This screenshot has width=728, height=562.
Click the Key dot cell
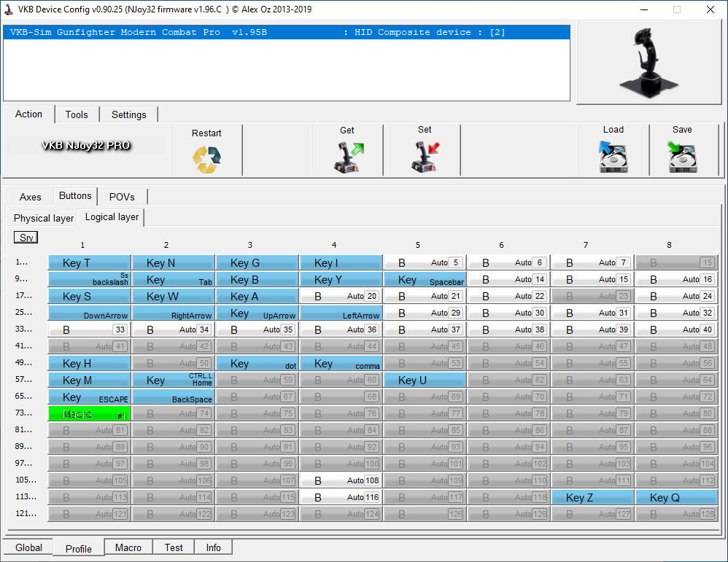pyautogui.click(x=257, y=363)
